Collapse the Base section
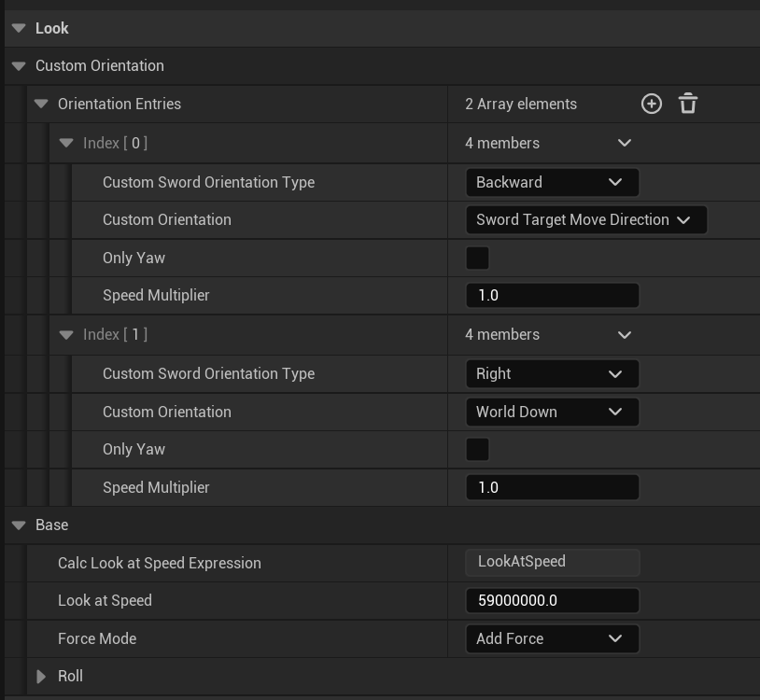 coord(19,525)
